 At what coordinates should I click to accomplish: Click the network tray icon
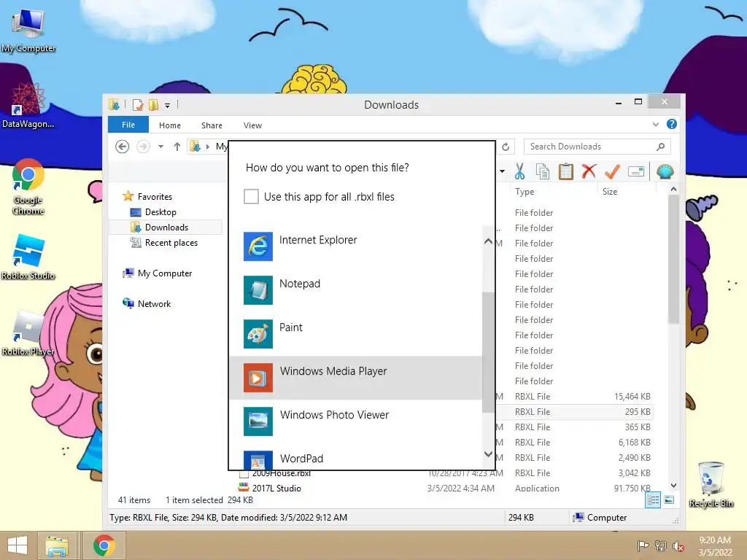660,545
